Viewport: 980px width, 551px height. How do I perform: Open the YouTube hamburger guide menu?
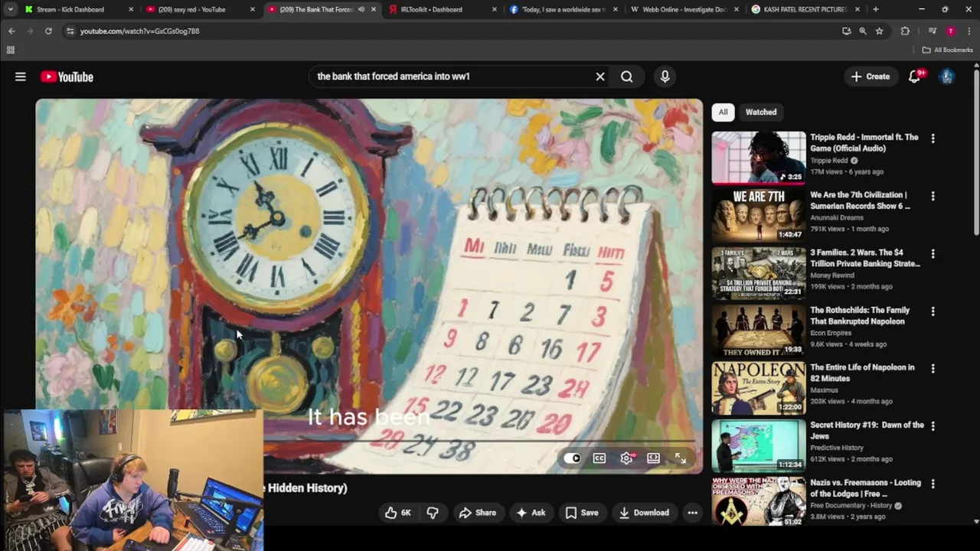coord(21,77)
